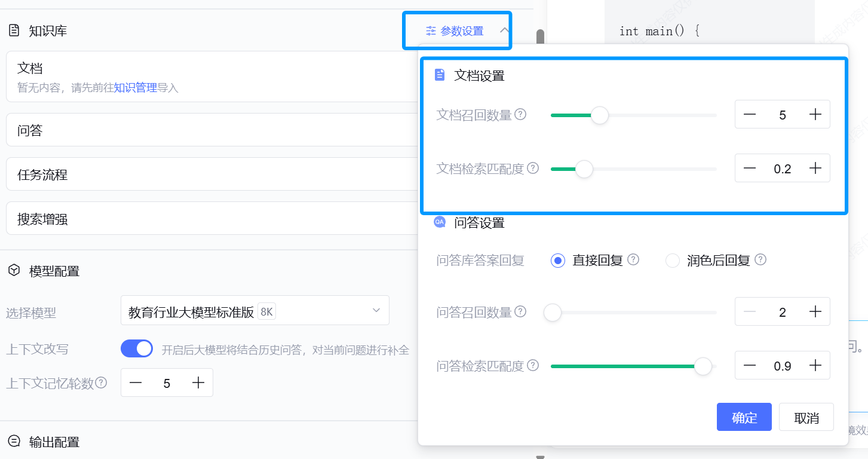Increase 文档召回数量 with plus button
Image resolution: width=868 pixels, height=459 pixels.
[815, 114]
